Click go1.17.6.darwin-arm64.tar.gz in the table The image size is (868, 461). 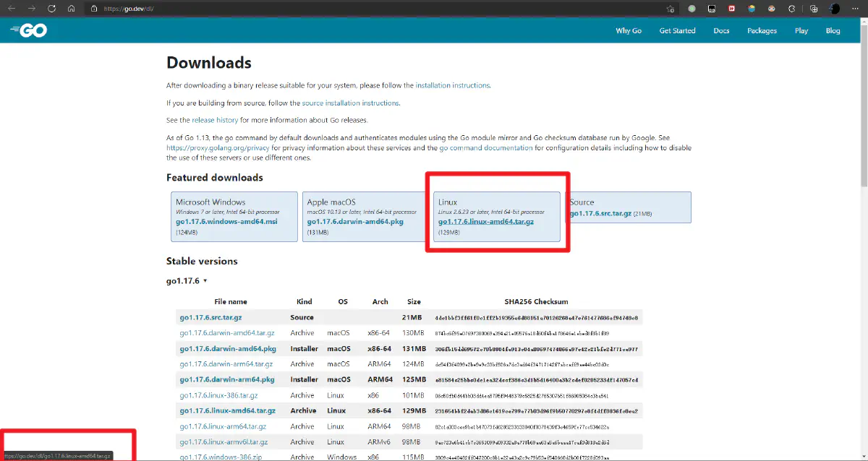(x=226, y=364)
